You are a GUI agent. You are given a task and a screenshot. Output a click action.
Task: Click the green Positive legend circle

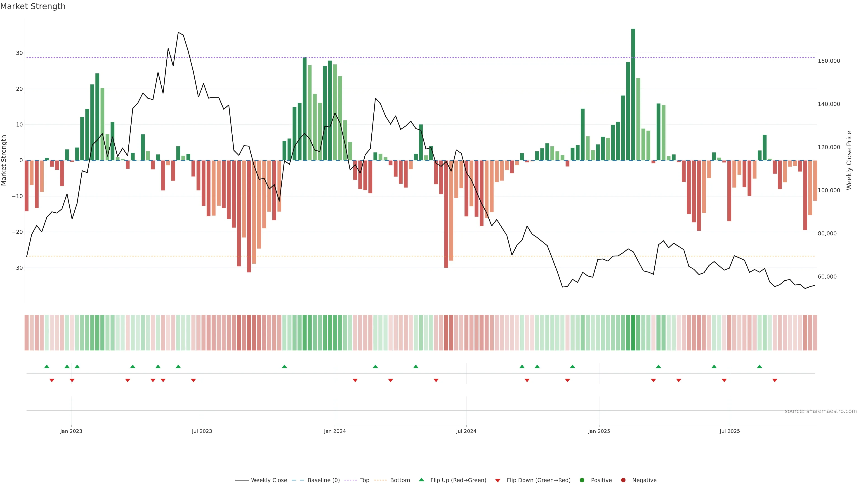[582, 480]
